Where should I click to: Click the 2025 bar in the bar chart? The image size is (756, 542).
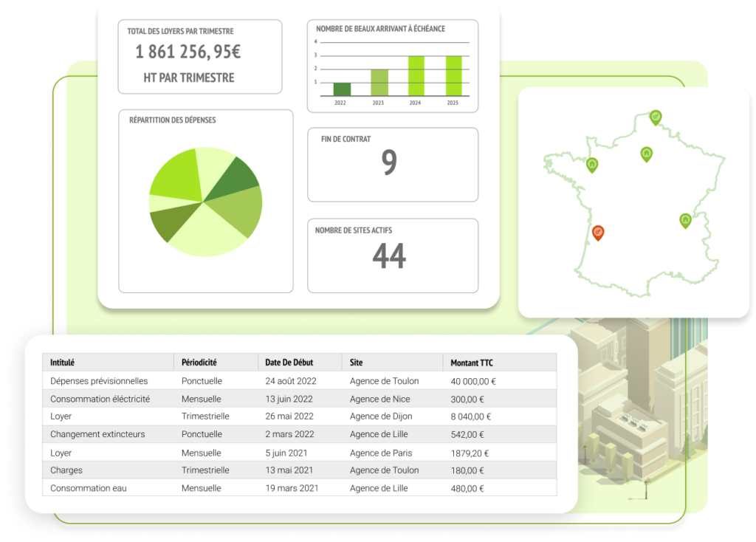point(453,76)
